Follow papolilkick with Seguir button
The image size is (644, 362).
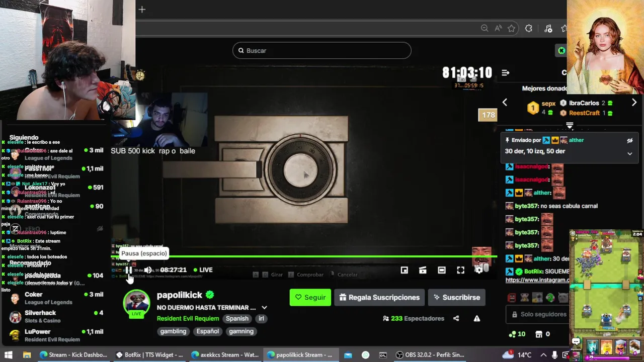click(310, 297)
